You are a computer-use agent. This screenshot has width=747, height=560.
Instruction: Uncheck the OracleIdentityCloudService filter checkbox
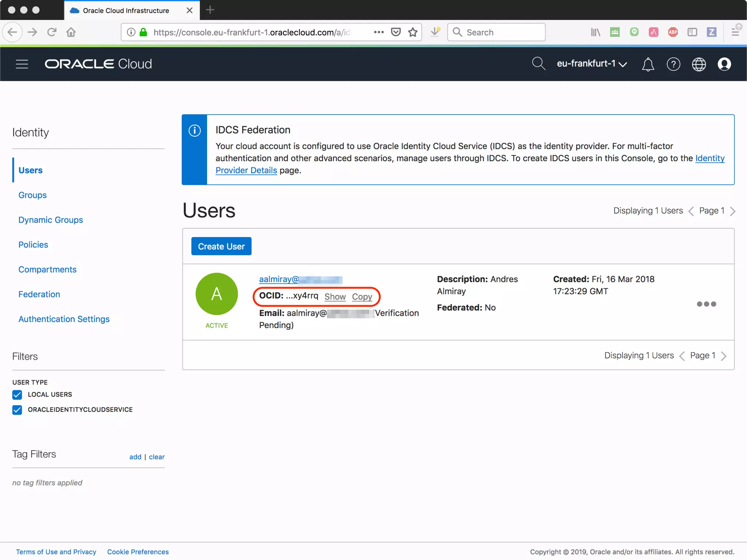pos(17,410)
